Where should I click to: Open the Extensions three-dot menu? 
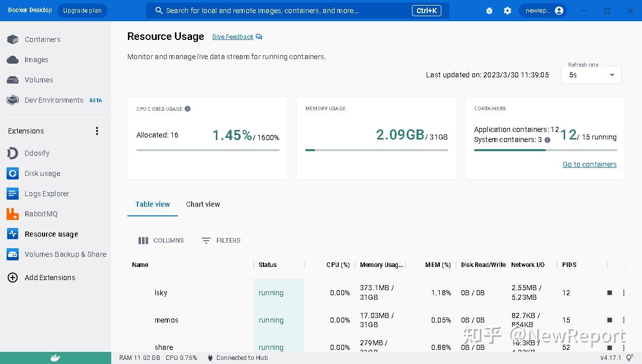click(97, 131)
